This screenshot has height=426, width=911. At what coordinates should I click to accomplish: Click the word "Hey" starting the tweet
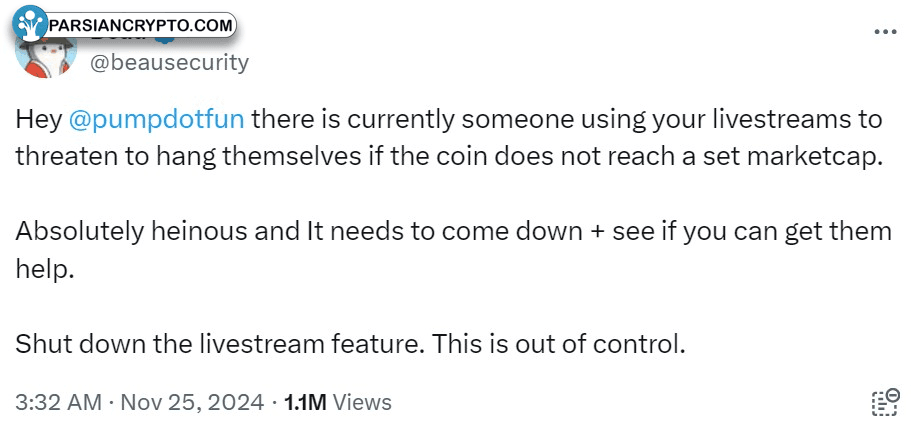38,121
